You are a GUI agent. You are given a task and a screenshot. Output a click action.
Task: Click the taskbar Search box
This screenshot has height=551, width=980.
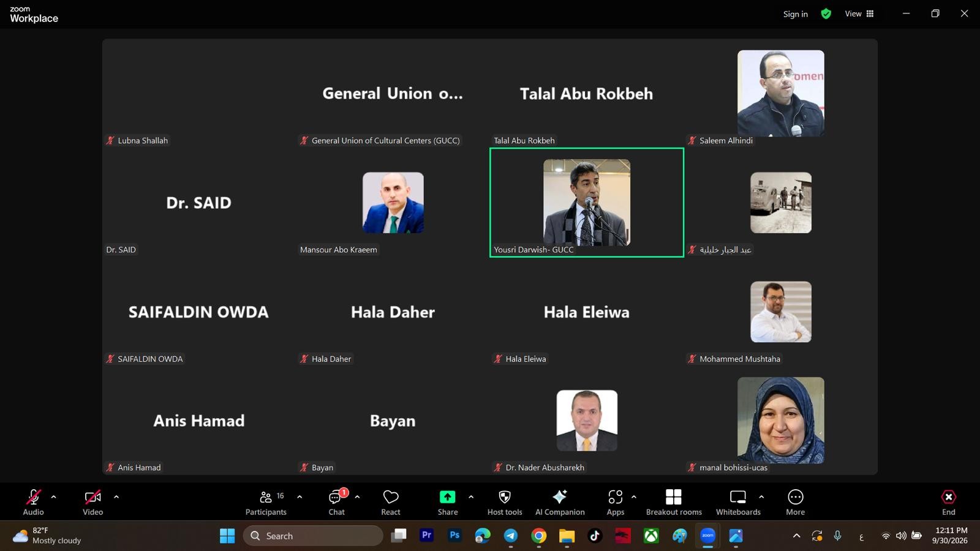point(313,536)
